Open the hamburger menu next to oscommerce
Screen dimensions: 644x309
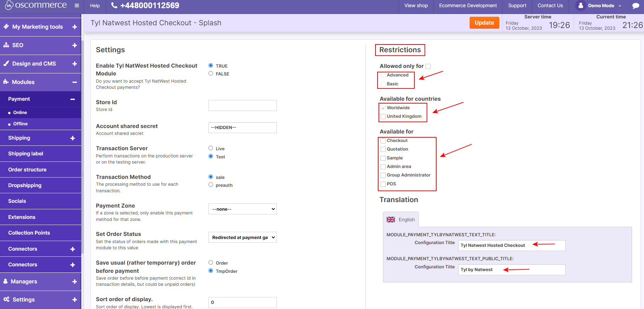point(77,5)
